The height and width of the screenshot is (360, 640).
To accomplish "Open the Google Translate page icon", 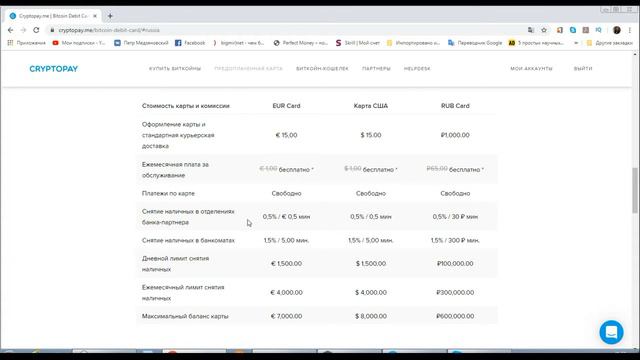I will 531,30.
